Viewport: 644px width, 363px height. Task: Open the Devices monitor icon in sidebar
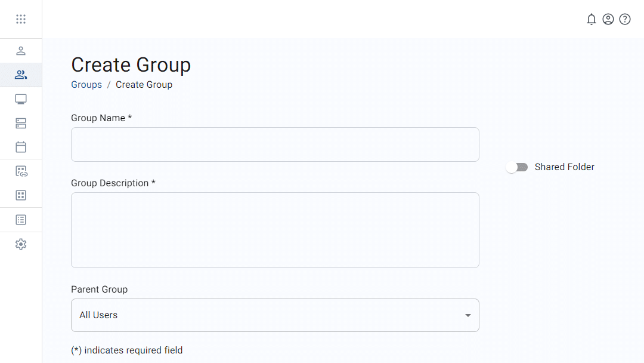[x=21, y=99]
